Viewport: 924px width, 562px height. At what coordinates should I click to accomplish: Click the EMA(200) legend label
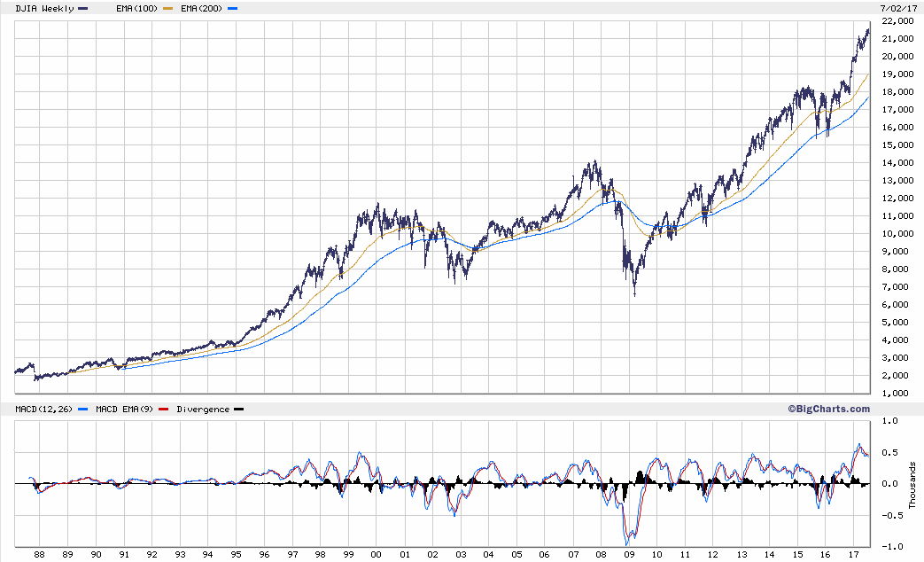(201, 8)
